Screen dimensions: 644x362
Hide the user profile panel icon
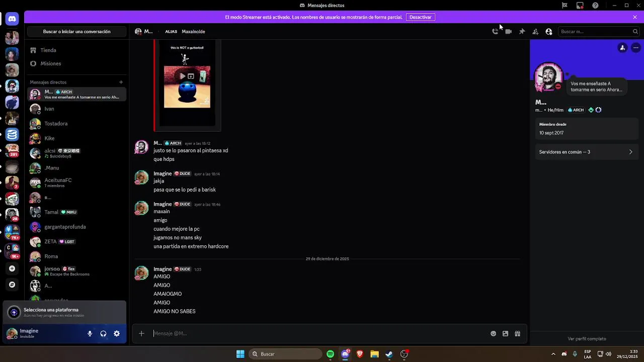coord(549,32)
